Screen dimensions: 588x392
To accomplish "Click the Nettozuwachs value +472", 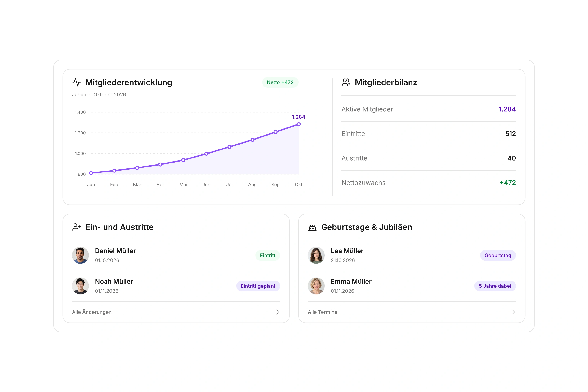I will 507,183.
